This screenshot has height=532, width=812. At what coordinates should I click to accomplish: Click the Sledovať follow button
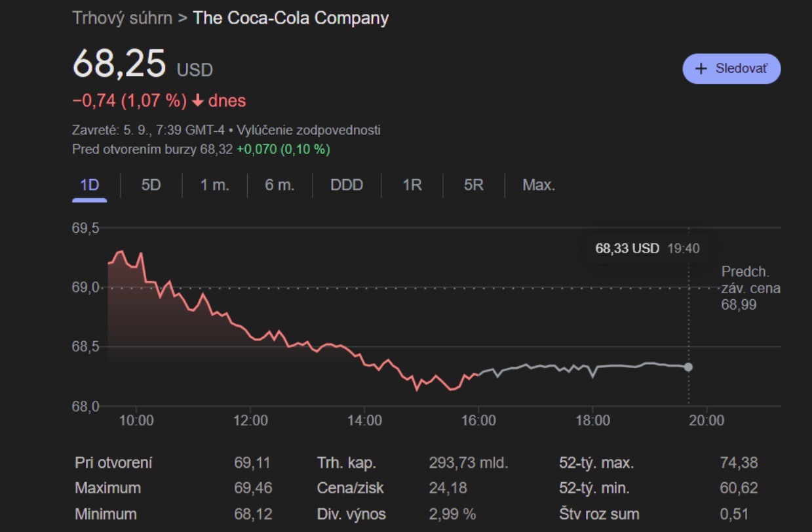click(731, 69)
